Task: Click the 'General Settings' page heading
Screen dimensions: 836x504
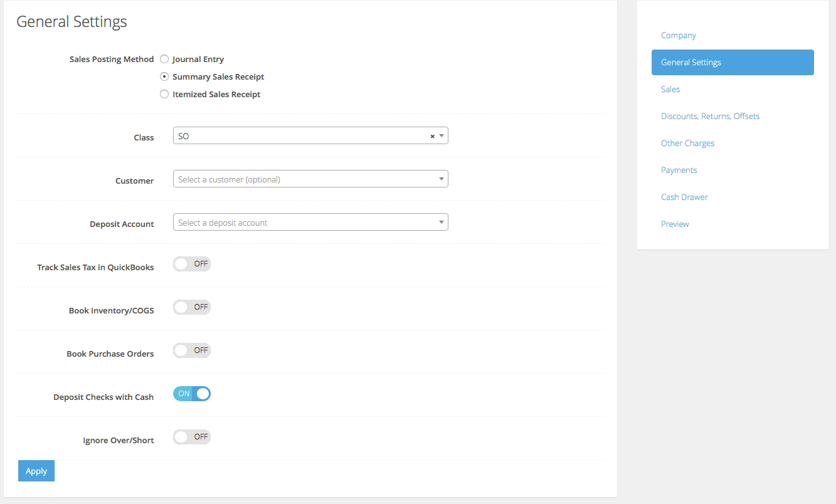Action: click(71, 21)
